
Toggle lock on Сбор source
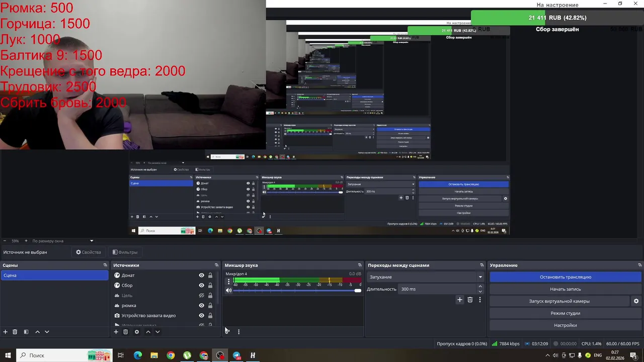pyautogui.click(x=210, y=286)
